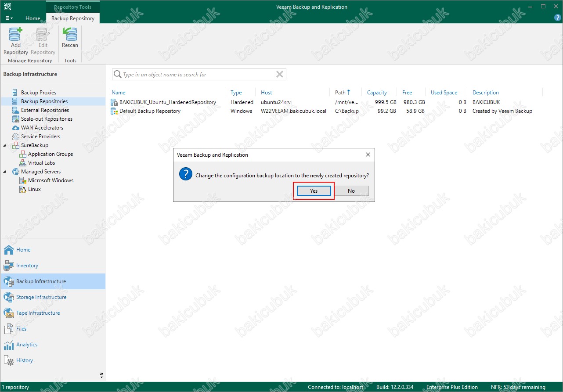Click the Default Backup Repository Windows icon

(114, 111)
